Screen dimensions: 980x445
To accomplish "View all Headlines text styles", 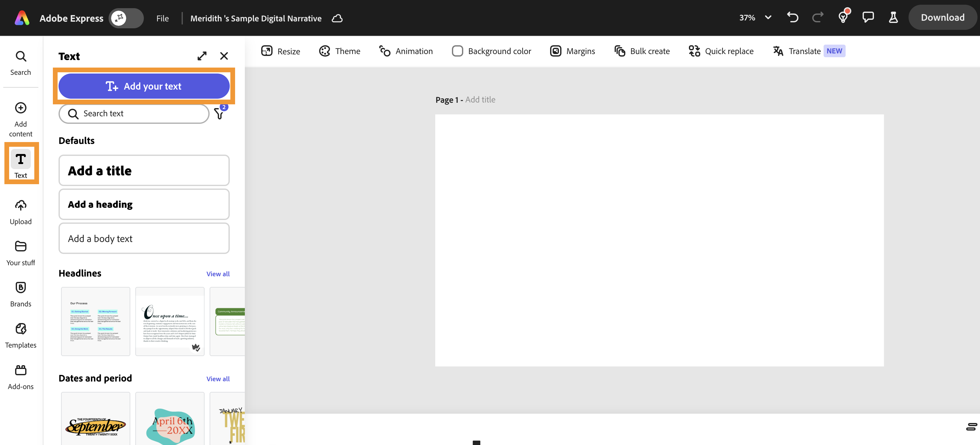I will (217, 274).
